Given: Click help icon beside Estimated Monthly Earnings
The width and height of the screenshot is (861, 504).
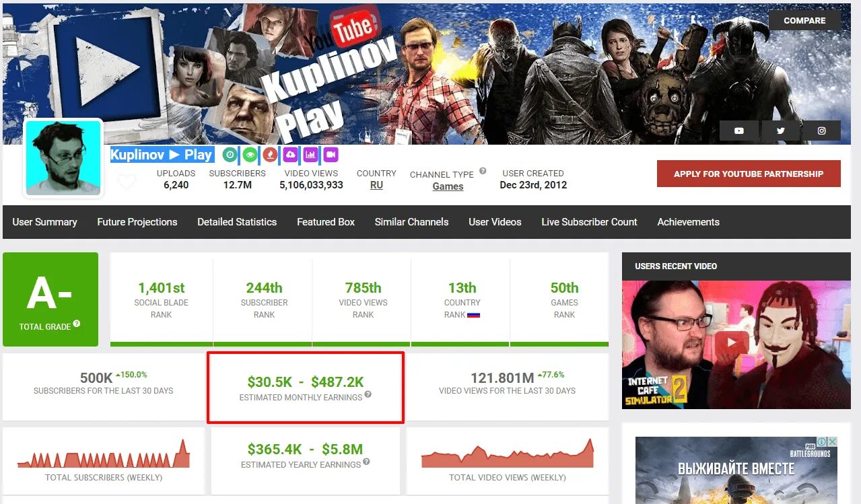Looking at the screenshot, I should [x=368, y=395].
